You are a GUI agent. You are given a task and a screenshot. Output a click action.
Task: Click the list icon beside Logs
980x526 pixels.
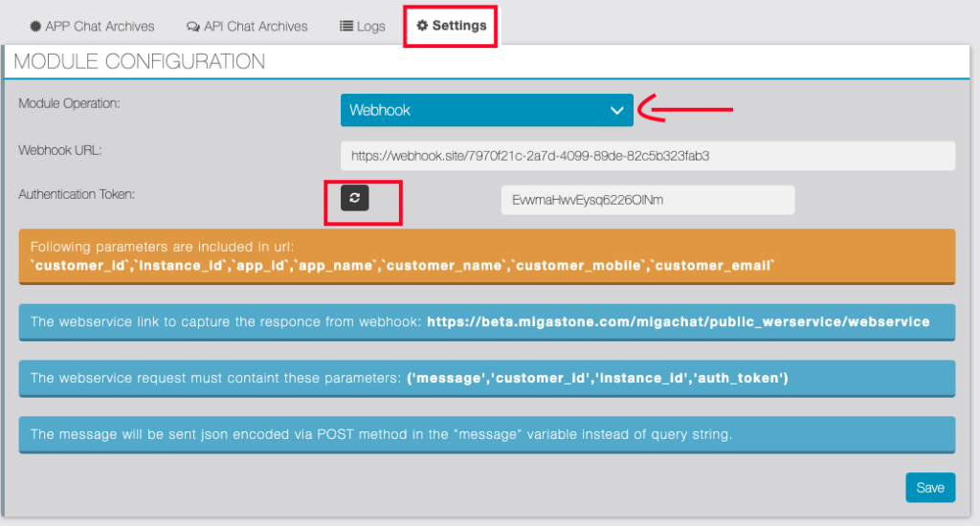point(346,27)
